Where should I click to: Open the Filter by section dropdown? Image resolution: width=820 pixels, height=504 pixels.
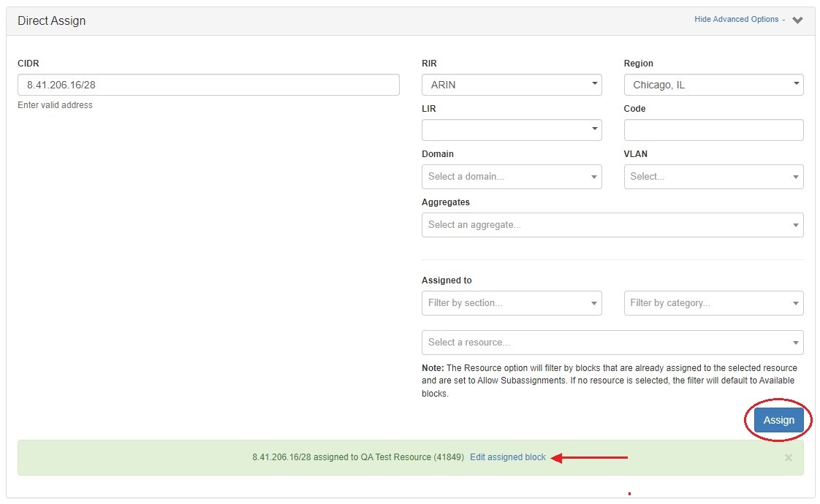[512, 303]
